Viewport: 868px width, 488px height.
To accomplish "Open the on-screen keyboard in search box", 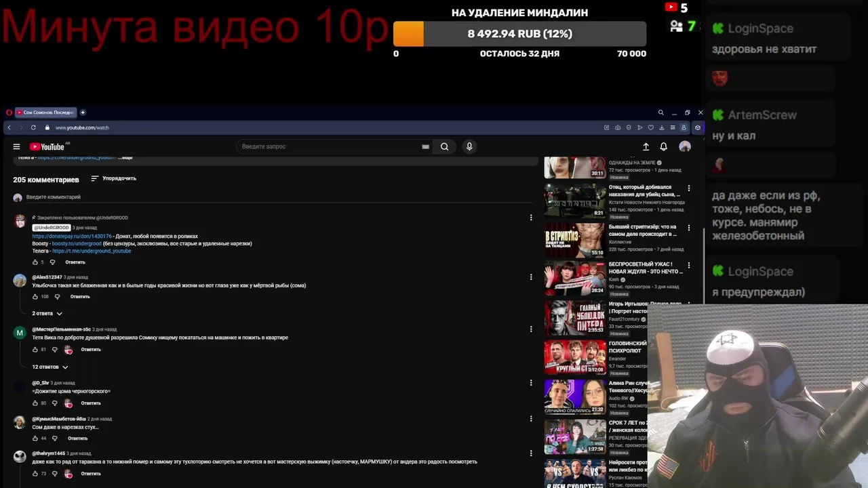I will tap(425, 146).
